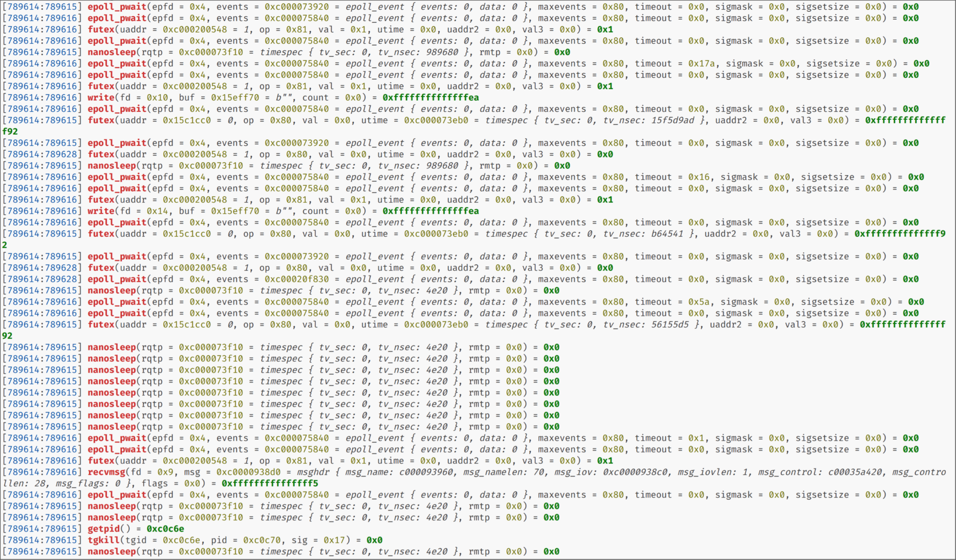The height and width of the screenshot is (560, 956).
Task: Click events address 0xc00020f830
Action: (297, 279)
